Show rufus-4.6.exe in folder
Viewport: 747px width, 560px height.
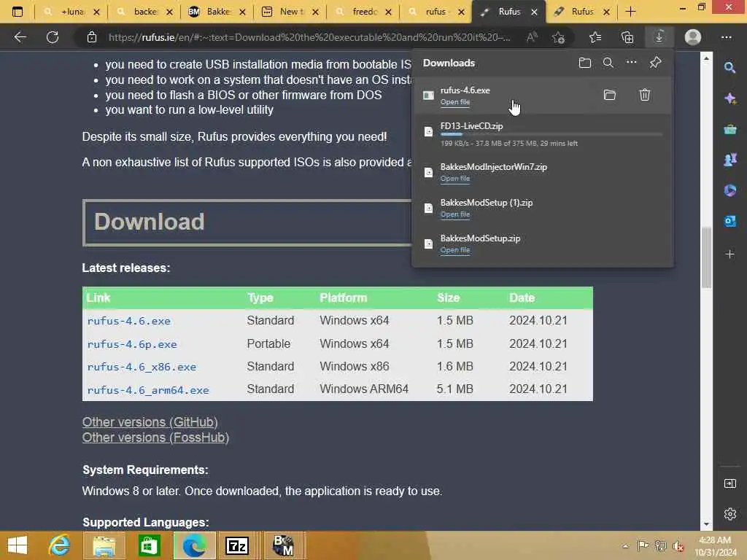coord(610,95)
